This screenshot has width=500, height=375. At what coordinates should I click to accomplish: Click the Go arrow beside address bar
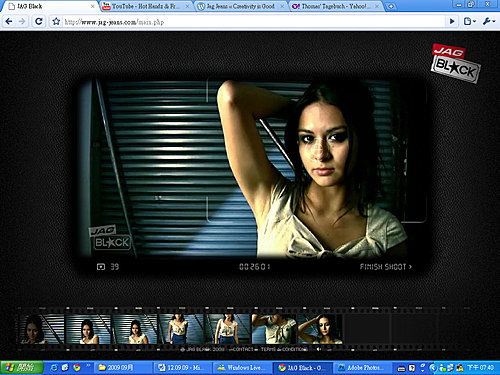click(452, 22)
